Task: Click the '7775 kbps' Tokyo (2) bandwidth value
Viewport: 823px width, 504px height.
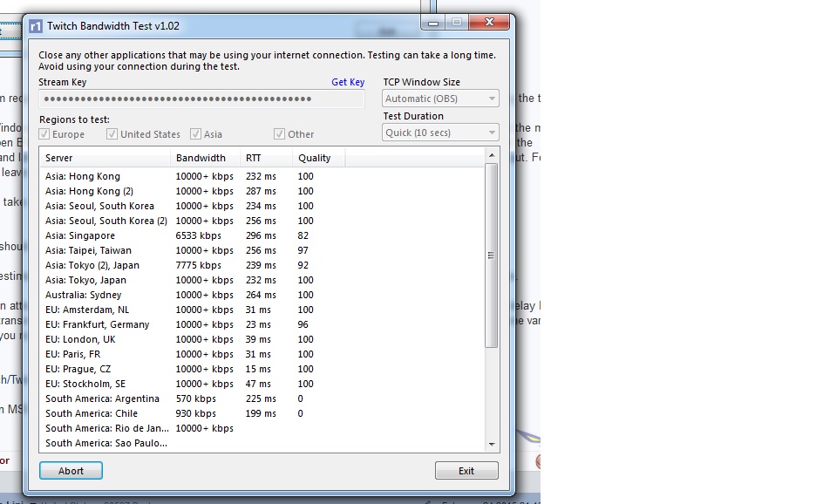Action: 199,265
